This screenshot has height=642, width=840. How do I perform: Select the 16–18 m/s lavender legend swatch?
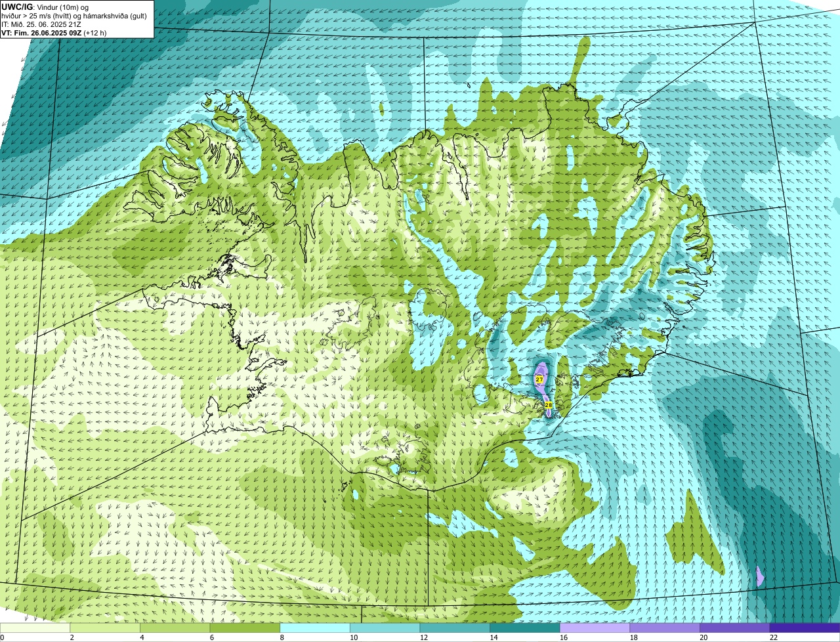coord(595,628)
